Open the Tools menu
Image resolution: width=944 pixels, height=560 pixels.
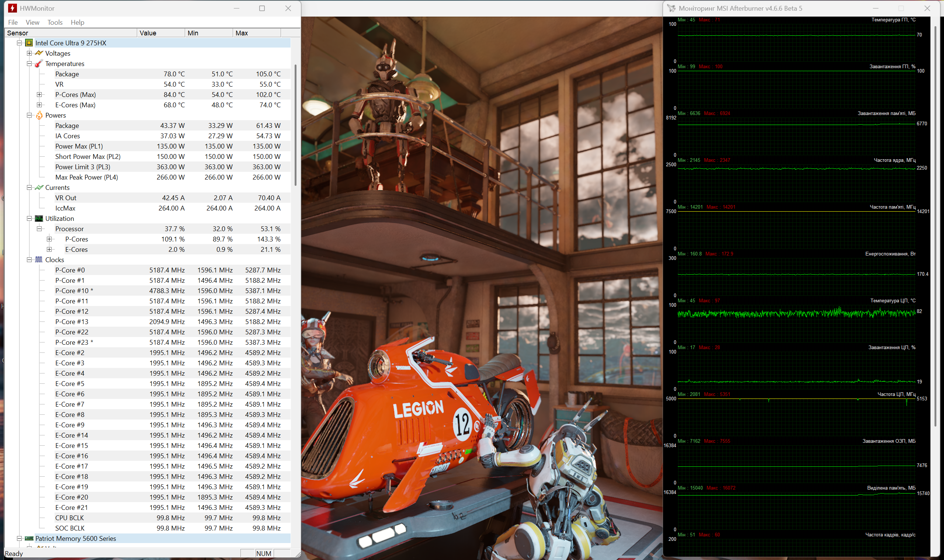[55, 22]
